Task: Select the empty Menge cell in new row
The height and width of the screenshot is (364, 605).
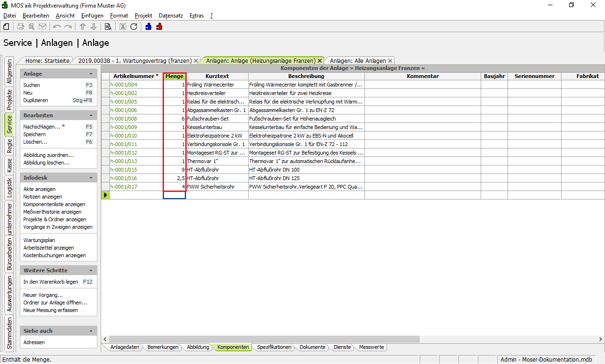Action: tap(174, 195)
